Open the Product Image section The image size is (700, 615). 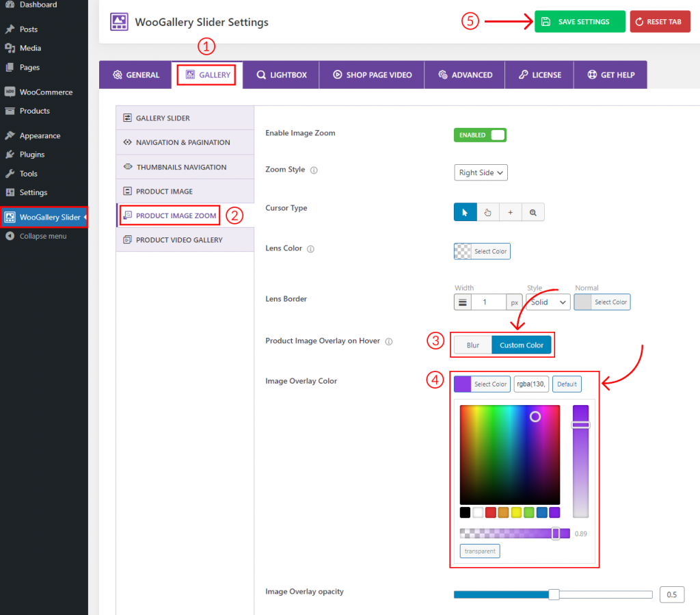coord(185,191)
